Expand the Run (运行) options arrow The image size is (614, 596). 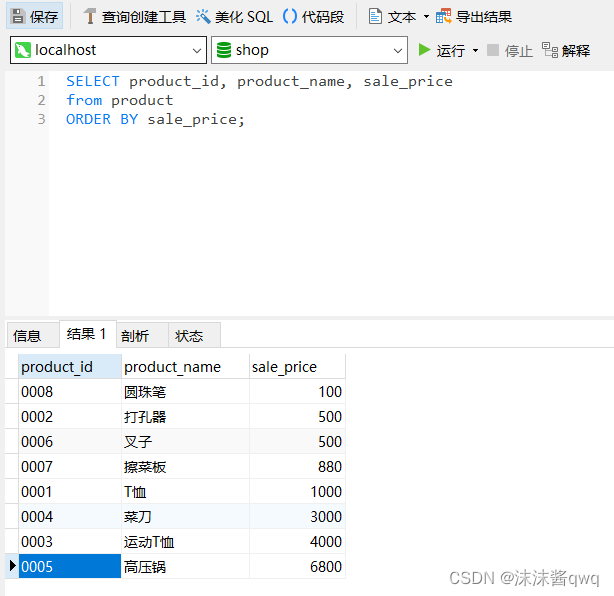coord(475,51)
